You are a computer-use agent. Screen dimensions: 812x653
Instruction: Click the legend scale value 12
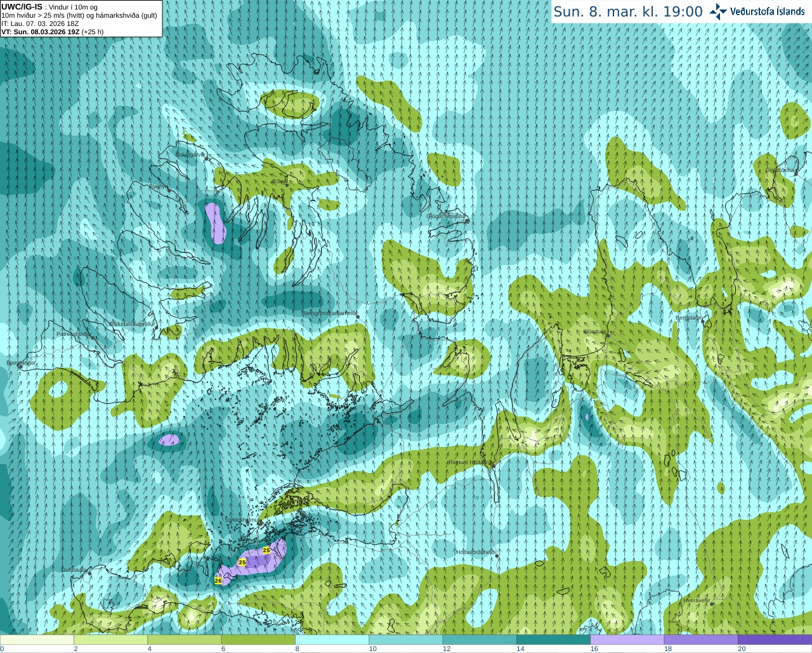(447, 649)
